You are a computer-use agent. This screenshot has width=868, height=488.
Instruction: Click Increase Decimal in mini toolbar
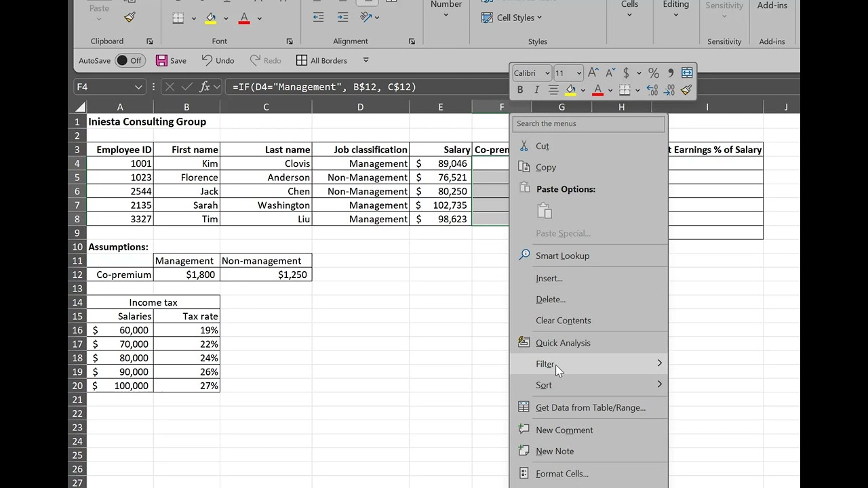(652, 90)
